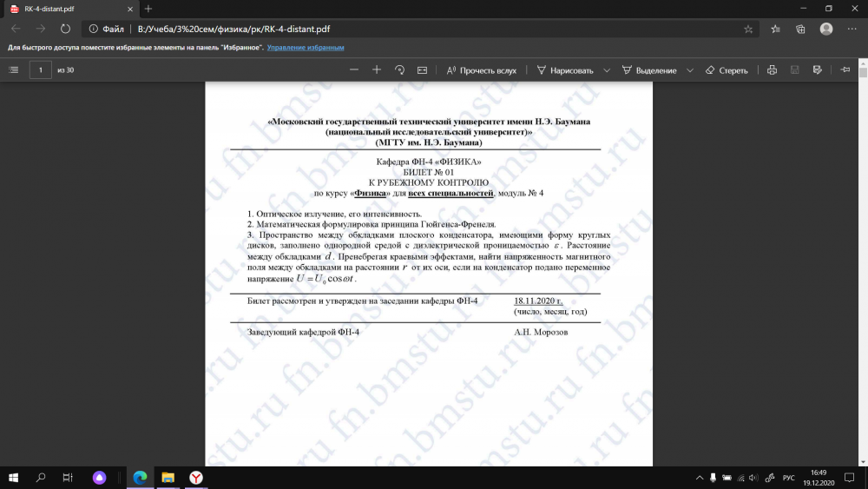
Task: View site information icon next to Файл
Action: pos(94,29)
